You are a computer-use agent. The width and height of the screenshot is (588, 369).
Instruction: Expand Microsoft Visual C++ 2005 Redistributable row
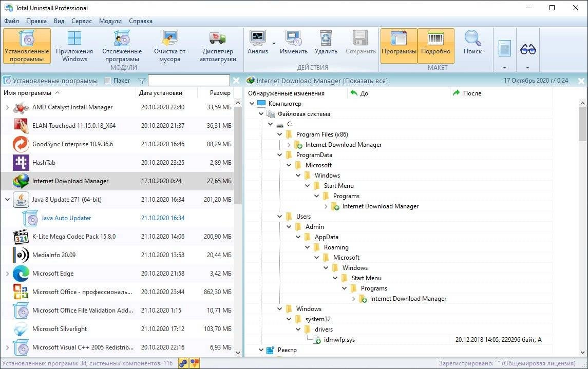point(7,347)
